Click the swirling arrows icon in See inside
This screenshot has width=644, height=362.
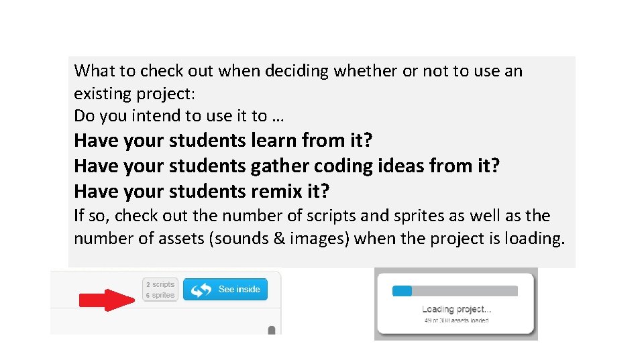coord(201,290)
